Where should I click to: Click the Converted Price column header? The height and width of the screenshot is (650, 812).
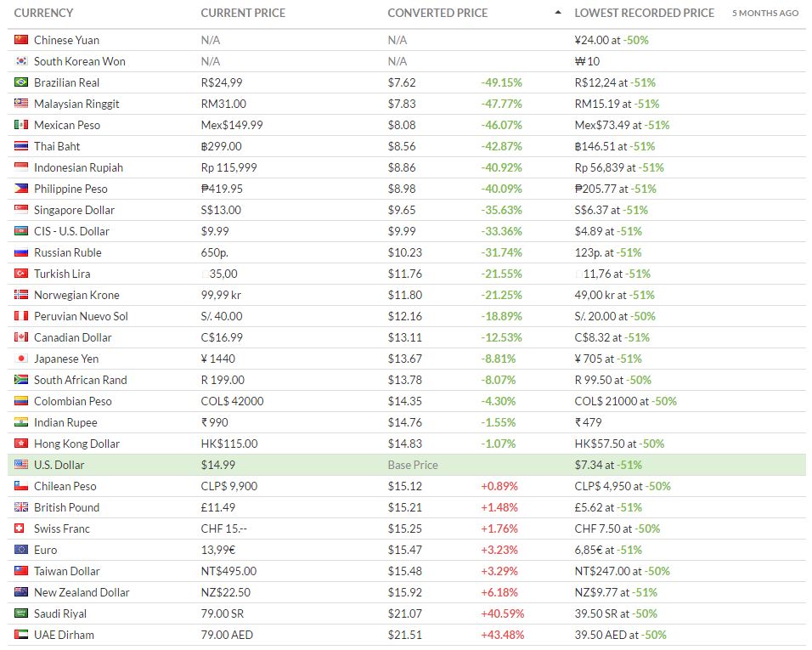(437, 13)
